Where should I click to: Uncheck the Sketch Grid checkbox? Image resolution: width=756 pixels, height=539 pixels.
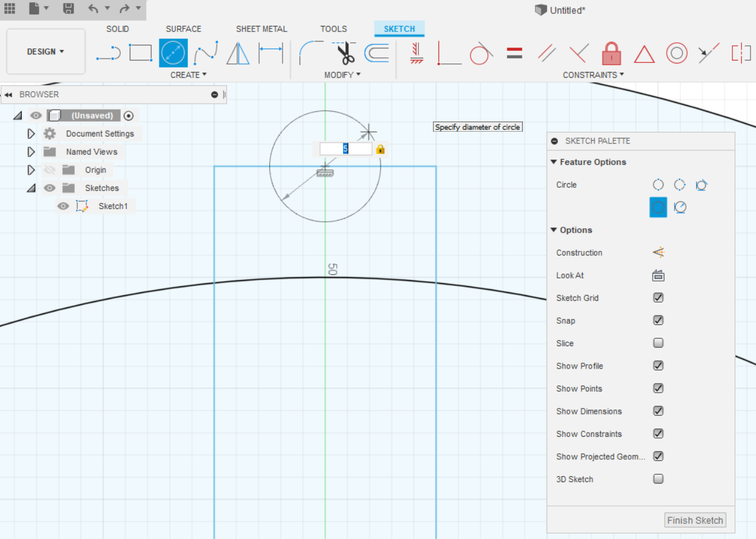pos(658,298)
